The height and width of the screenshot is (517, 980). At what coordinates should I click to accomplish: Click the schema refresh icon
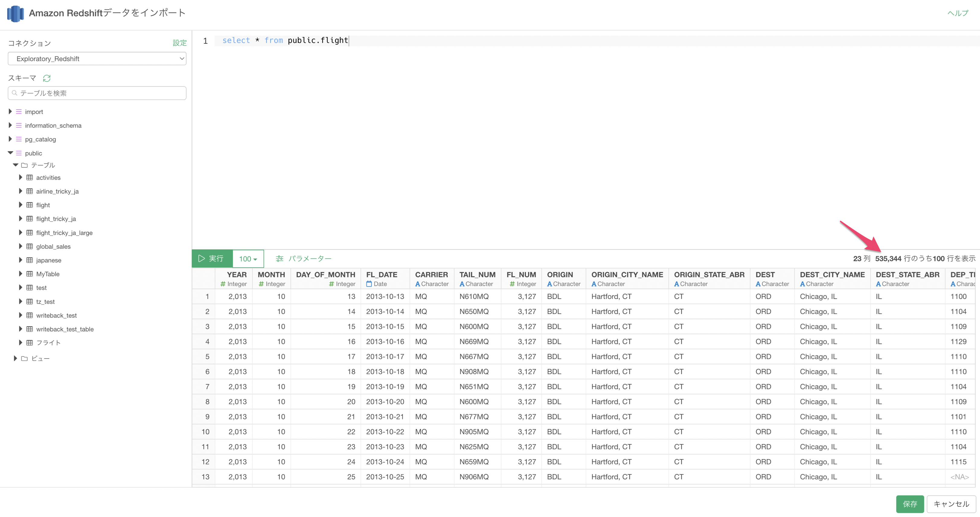coord(47,78)
